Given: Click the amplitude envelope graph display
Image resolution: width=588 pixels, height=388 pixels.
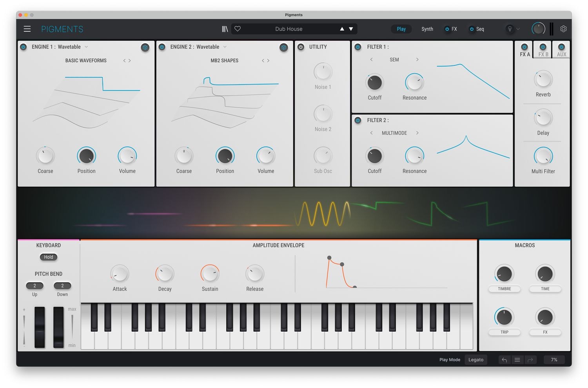Looking at the screenshot, I should tap(387, 273).
